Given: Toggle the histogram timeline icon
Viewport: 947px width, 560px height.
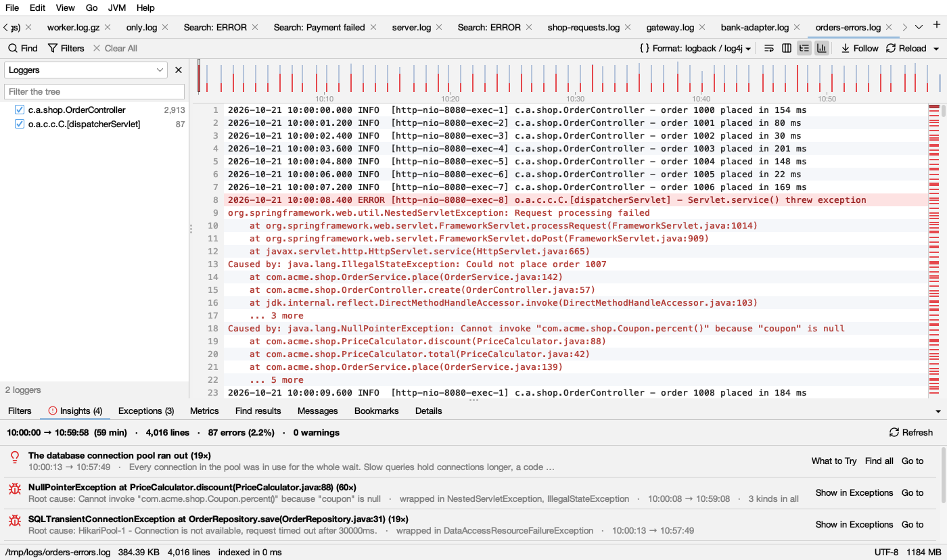Looking at the screenshot, I should point(821,48).
